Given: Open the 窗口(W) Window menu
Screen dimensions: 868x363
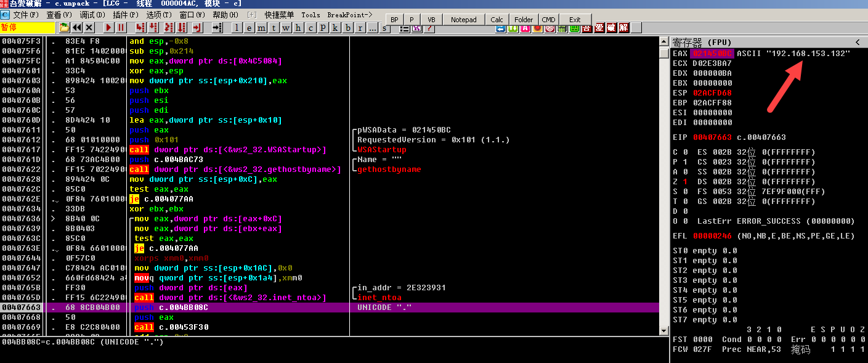Looking at the screenshot, I should [x=192, y=15].
